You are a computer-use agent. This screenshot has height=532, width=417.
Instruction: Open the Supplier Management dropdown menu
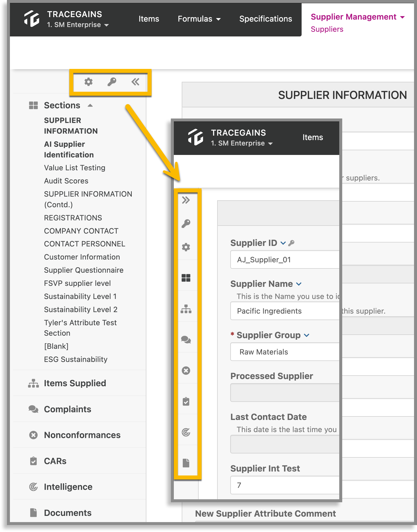point(358,17)
